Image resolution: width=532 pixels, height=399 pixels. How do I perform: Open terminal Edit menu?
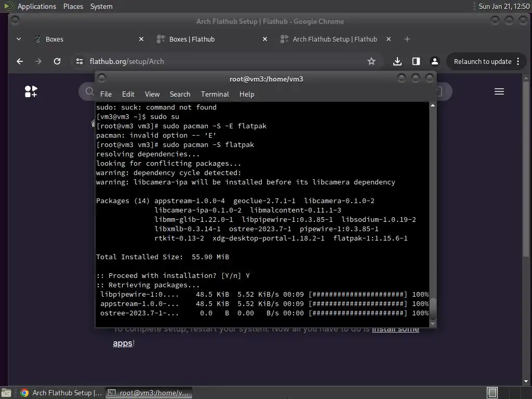tap(128, 95)
